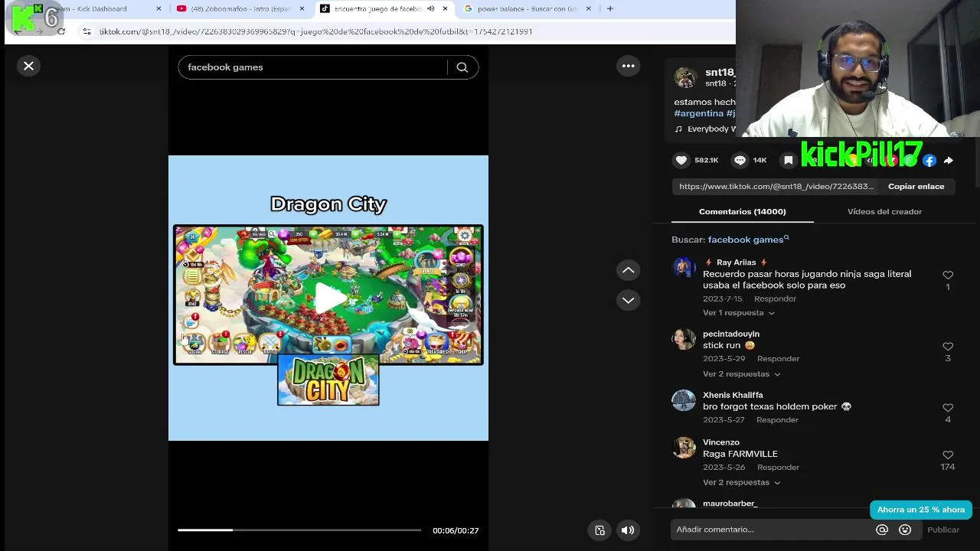Click pecintadouyin's avatar

click(x=684, y=340)
